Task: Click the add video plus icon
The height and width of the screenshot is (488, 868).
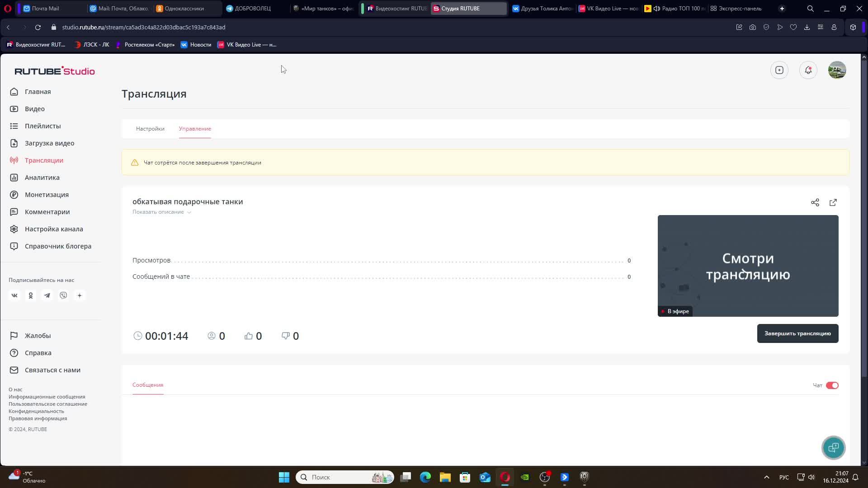Action: (779, 70)
